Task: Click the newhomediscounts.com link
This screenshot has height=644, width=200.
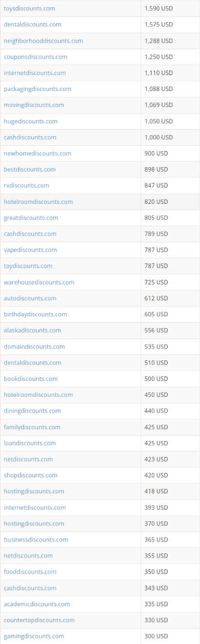Action: pos(37,153)
